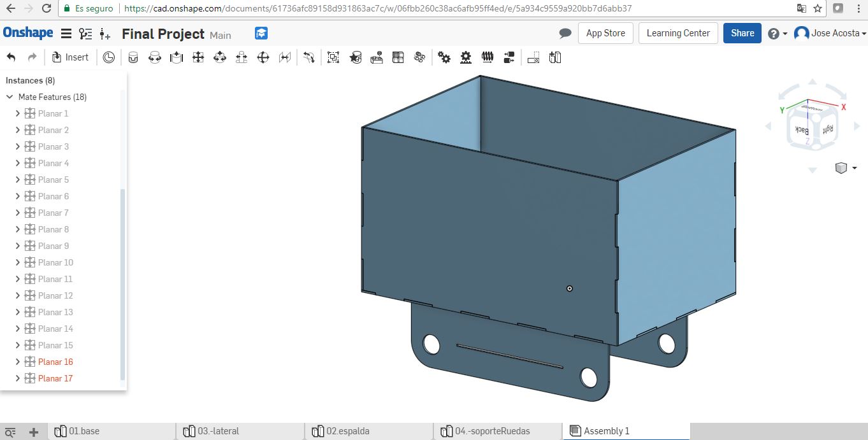
Task: Click the feature list vertical scrollbar
Action: tap(123, 283)
